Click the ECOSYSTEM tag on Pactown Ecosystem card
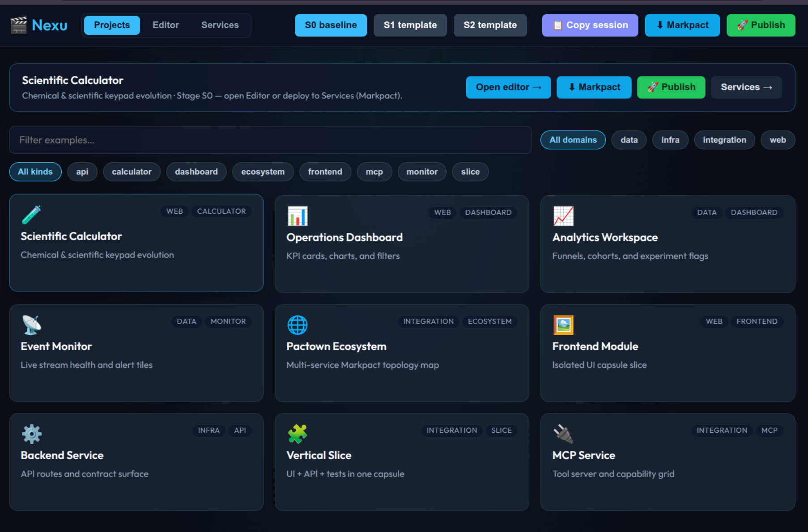The image size is (808, 532). [x=489, y=321]
